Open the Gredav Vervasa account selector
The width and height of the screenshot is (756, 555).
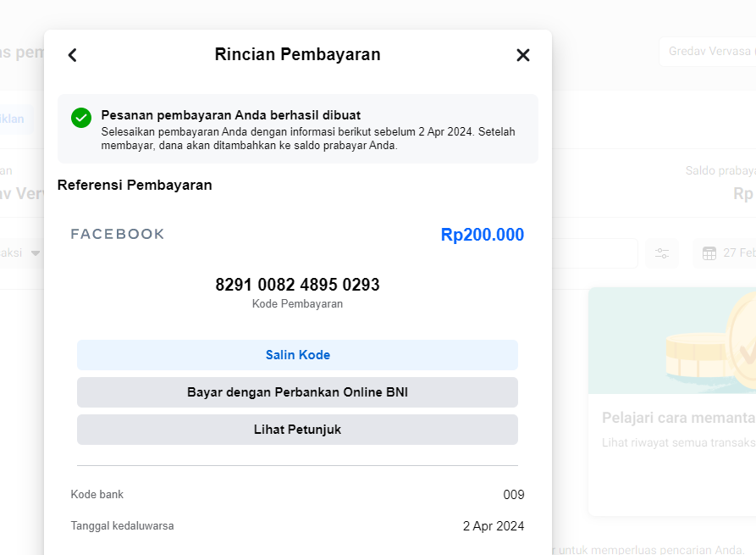(707, 52)
